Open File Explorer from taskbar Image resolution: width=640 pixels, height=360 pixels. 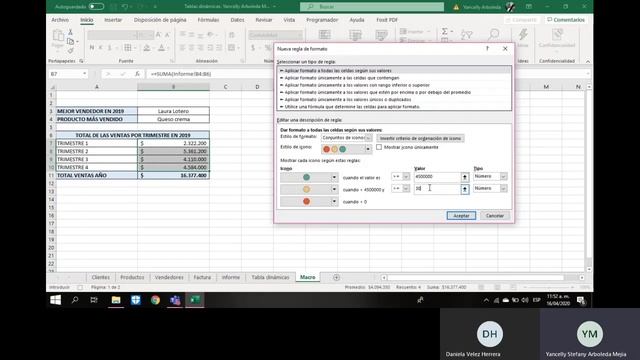(116, 300)
